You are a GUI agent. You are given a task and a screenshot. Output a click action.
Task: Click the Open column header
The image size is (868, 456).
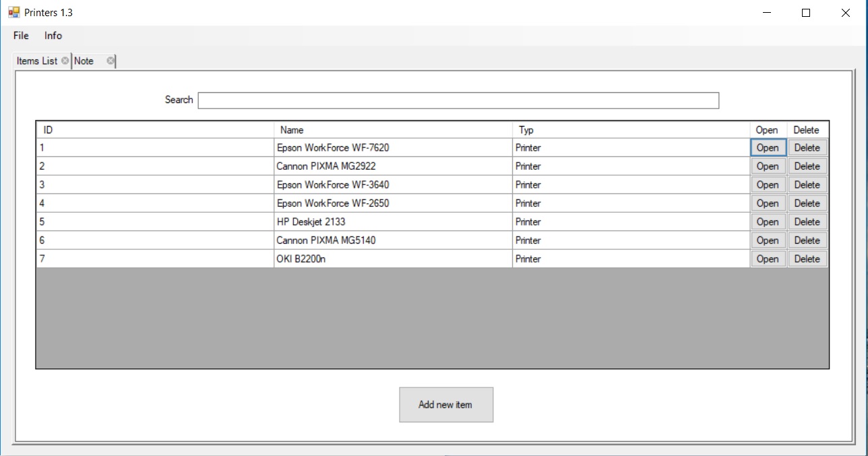768,130
